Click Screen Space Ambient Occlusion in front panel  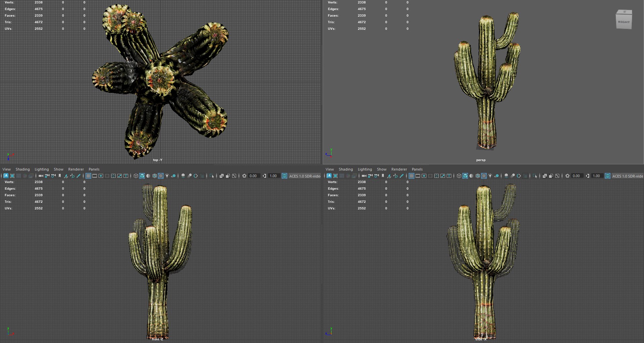(183, 176)
